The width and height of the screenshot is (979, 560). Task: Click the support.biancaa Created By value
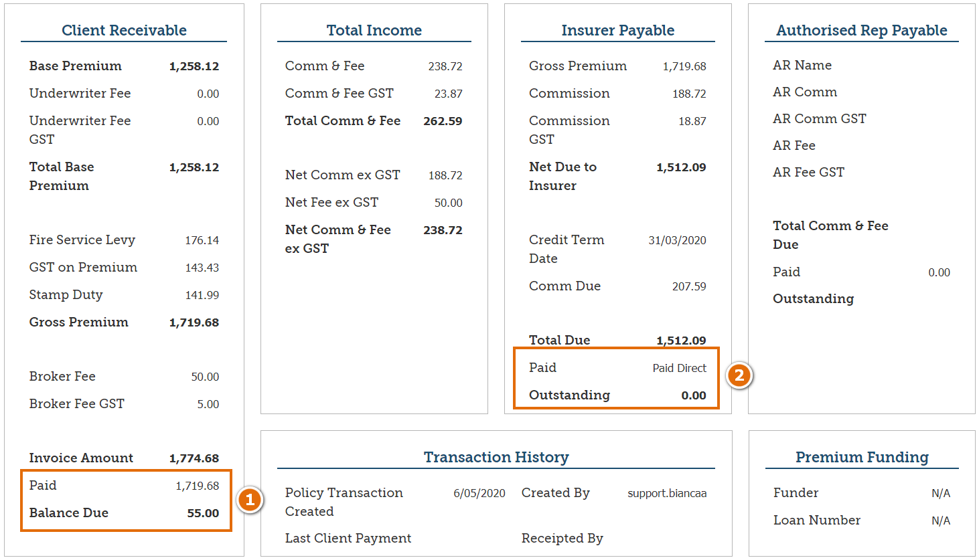(x=667, y=493)
